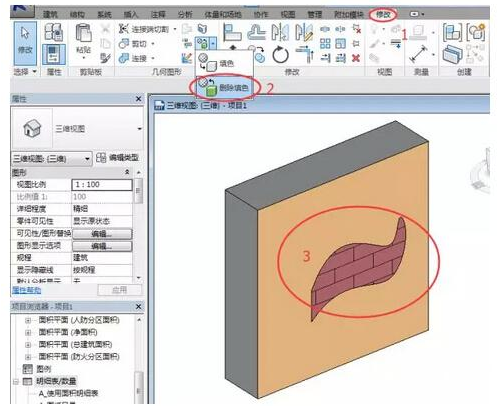Click the 视图比例 1:100 input field
The image size is (498, 406).
pos(102,184)
